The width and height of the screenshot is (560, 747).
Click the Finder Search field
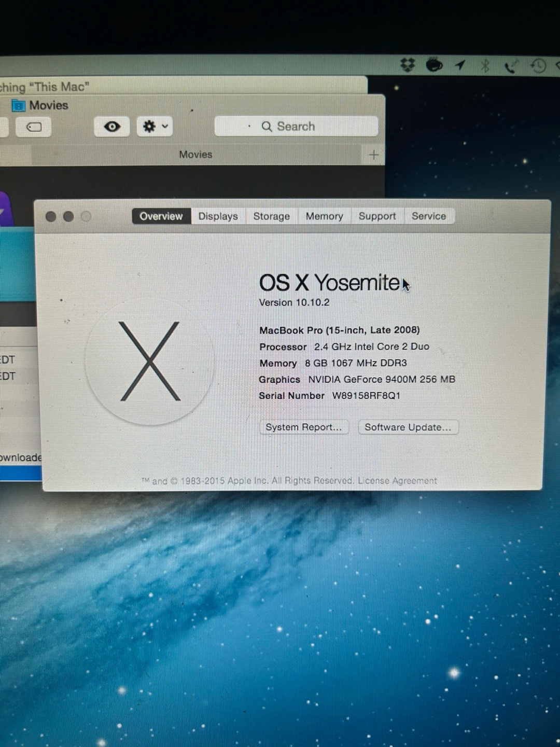point(296,127)
